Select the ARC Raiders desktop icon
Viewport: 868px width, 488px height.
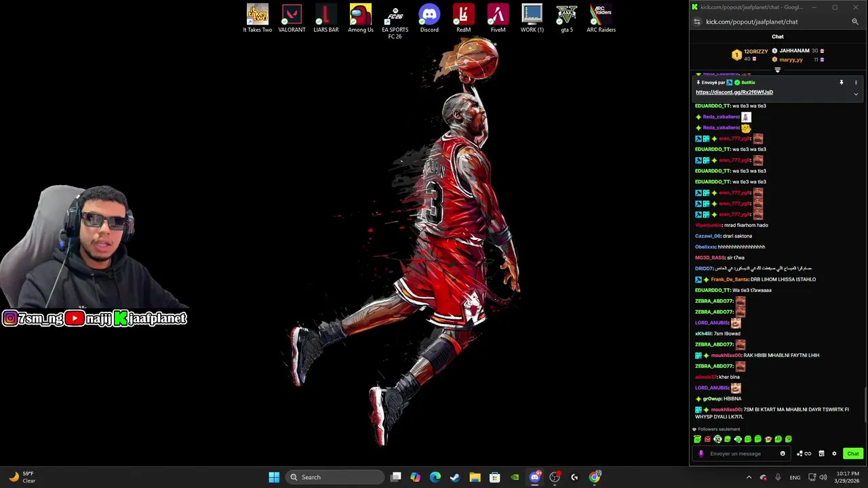(601, 18)
